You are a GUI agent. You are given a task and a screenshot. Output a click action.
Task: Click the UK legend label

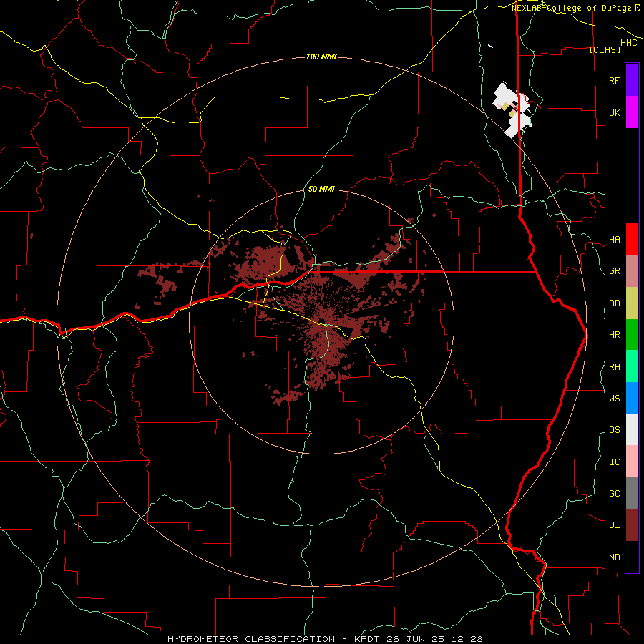[614, 112]
